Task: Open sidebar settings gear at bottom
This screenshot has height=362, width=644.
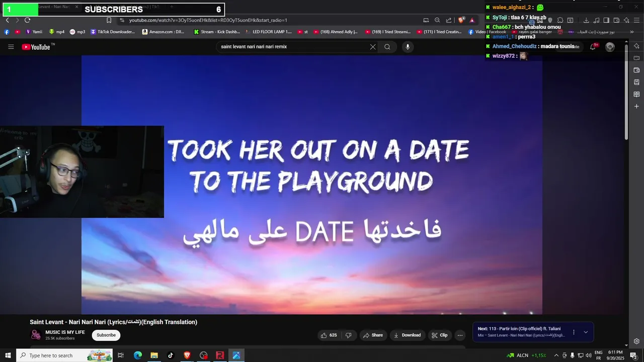Action: (x=636, y=341)
